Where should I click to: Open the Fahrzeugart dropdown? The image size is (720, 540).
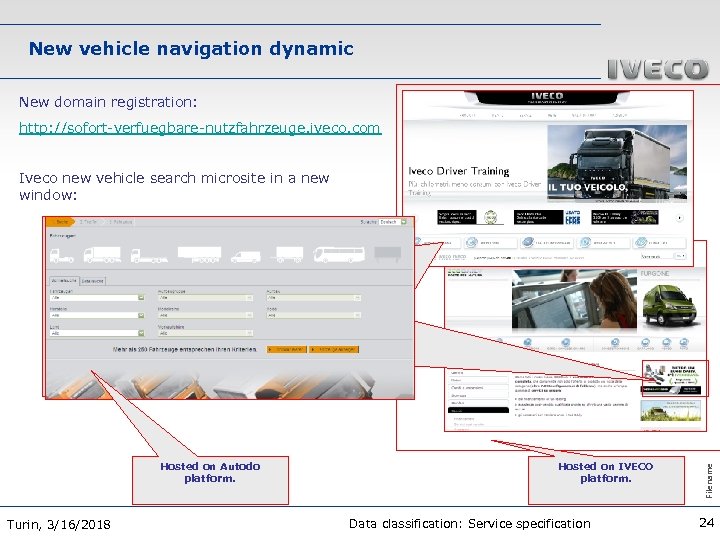click(x=97, y=298)
